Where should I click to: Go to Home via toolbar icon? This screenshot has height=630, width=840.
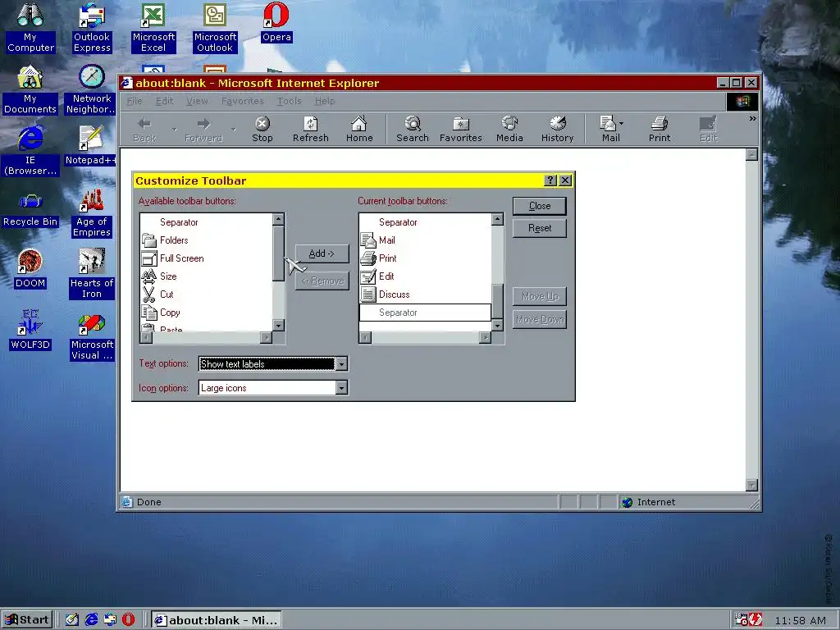[359, 129]
